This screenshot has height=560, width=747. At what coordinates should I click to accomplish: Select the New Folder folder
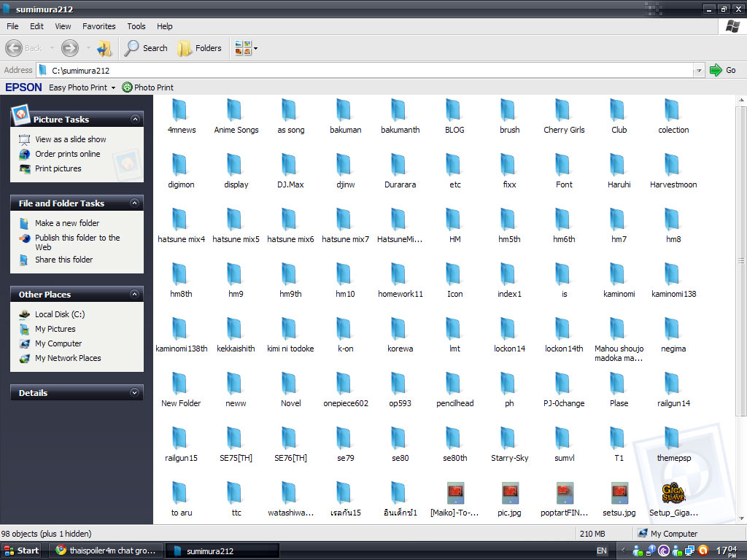pyautogui.click(x=181, y=391)
